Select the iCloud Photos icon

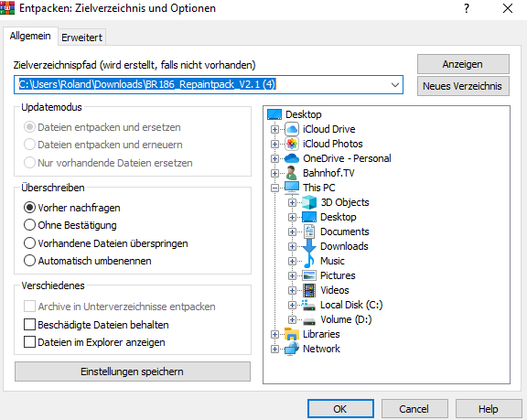[x=292, y=144]
